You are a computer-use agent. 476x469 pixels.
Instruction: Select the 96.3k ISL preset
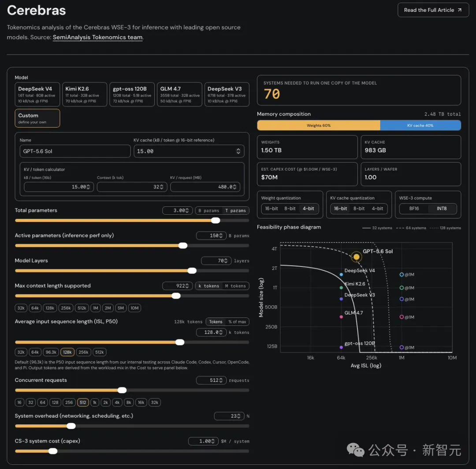pos(51,352)
